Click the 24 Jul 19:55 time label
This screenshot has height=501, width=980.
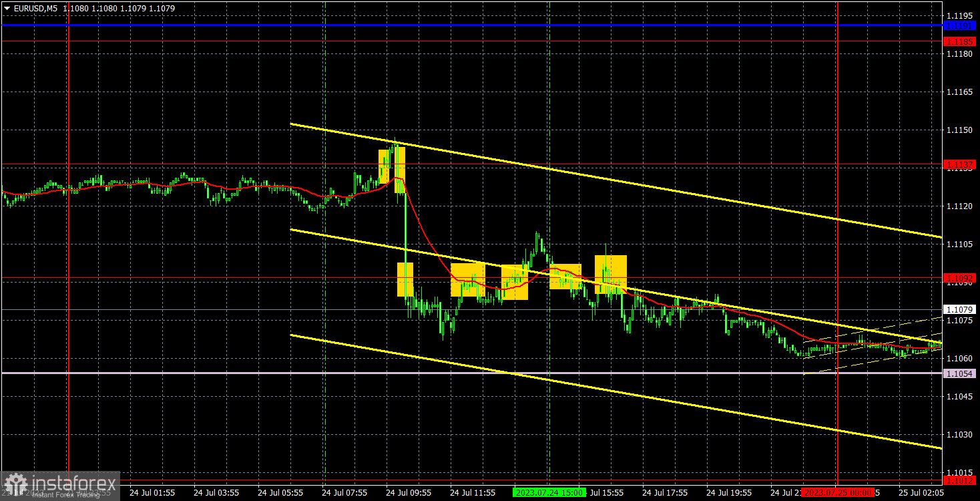pyautogui.click(x=729, y=492)
